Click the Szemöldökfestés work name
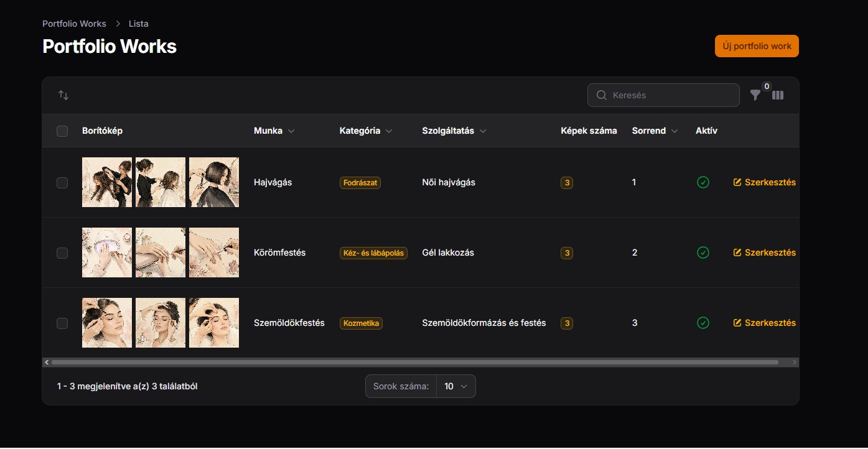 click(289, 323)
